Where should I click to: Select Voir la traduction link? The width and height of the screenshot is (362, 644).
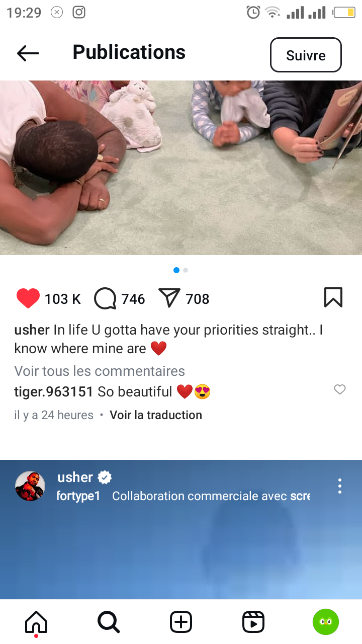tap(156, 415)
